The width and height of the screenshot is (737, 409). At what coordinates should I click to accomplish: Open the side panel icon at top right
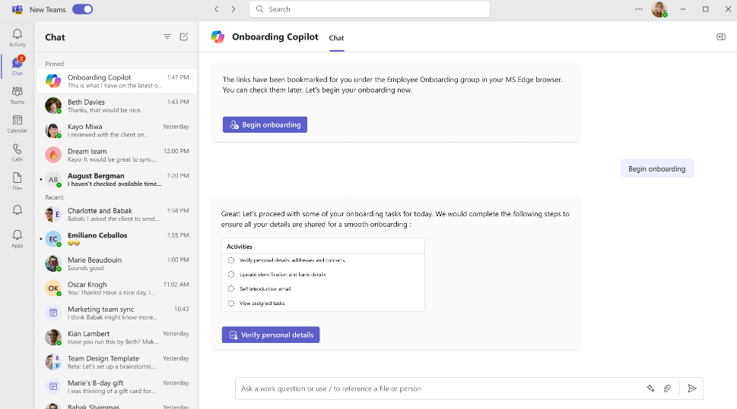click(721, 37)
